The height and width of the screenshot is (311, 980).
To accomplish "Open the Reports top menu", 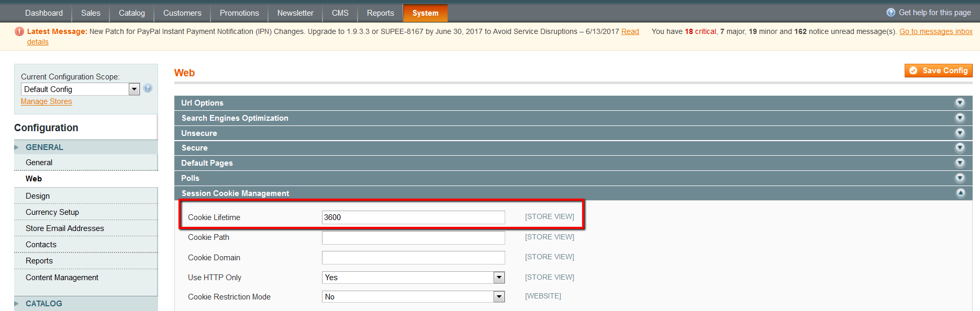I will click(381, 13).
